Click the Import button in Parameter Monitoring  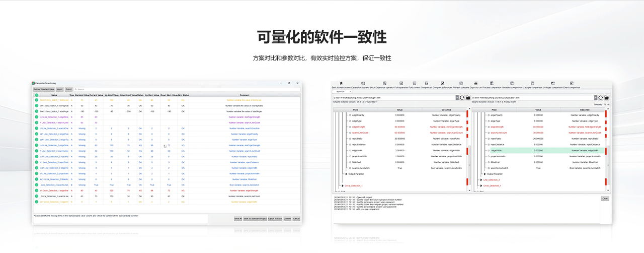[x=59, y=89]
